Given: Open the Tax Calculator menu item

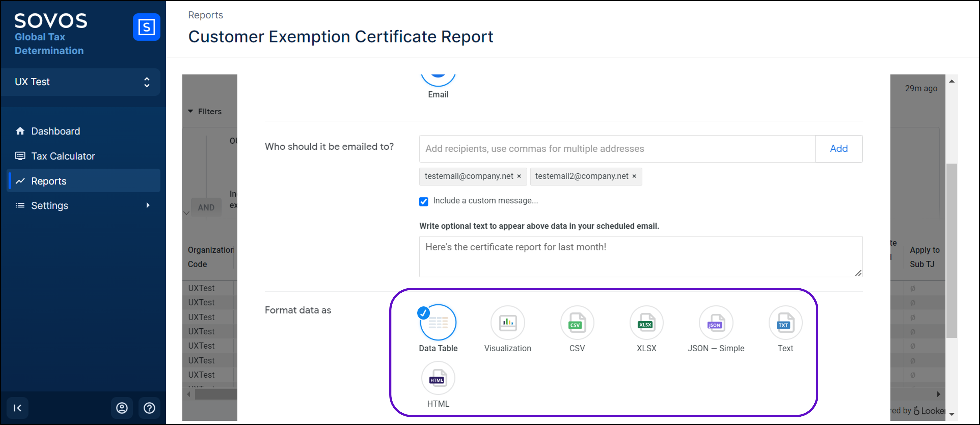Looking at the screenshot, I should [63, 156].
